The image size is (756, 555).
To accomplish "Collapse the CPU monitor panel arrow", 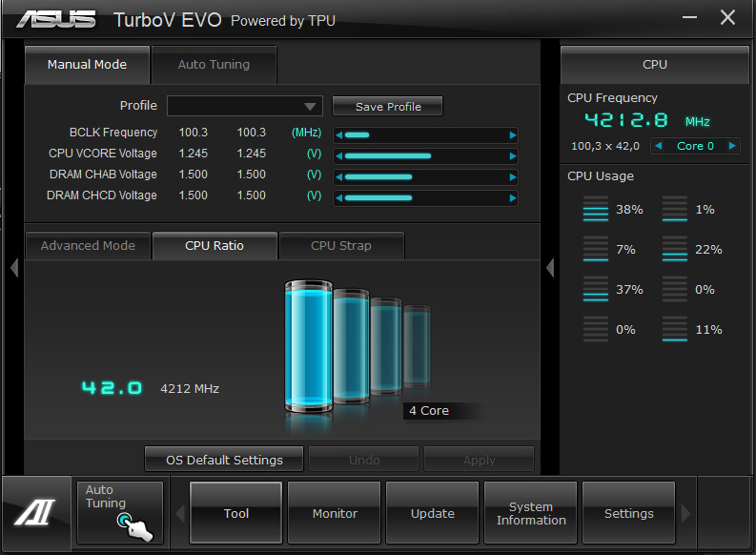I will pos(550,268).
